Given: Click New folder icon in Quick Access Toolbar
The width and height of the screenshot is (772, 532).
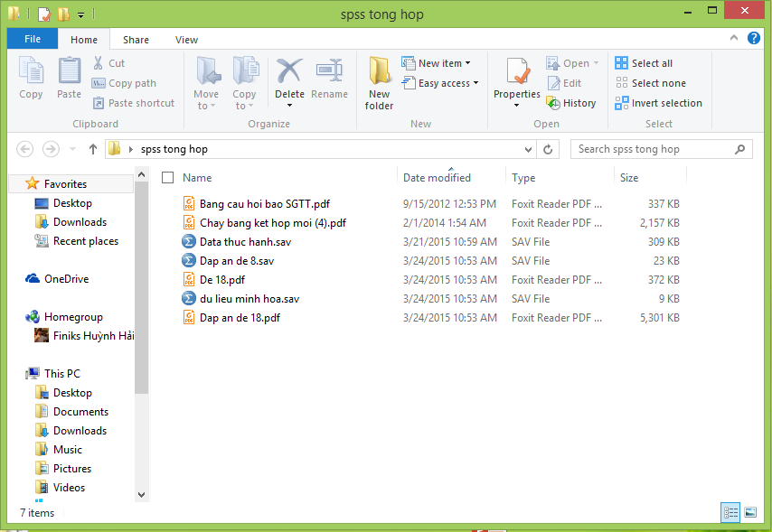Looking at the screenshot, I should click(x=63, y=14).
